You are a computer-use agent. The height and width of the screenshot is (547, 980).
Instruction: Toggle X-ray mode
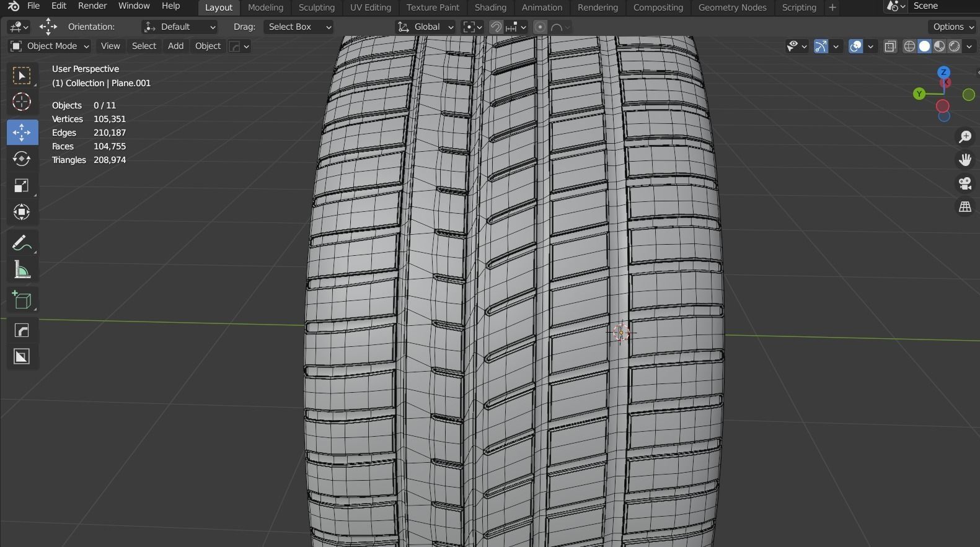[890, 46]
